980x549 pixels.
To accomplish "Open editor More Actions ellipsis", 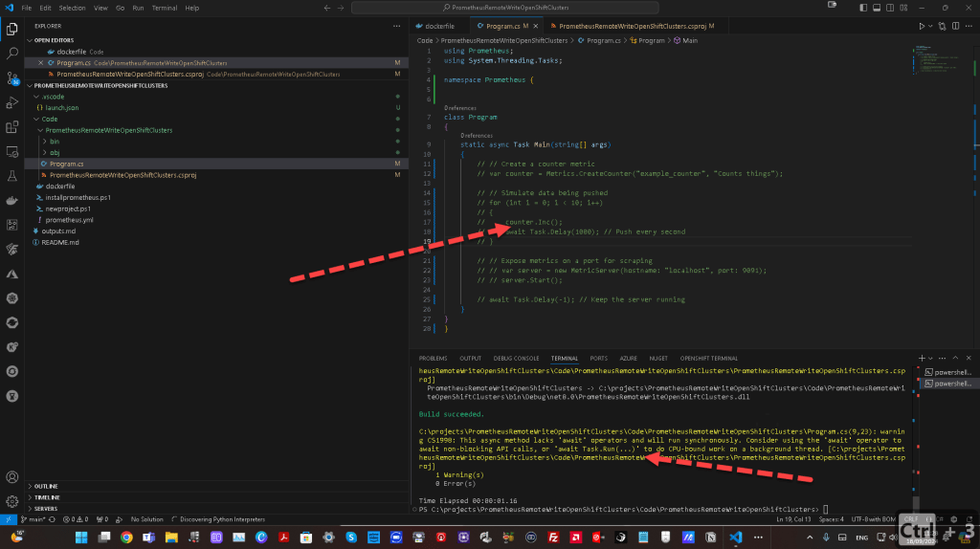I will 969,26.
